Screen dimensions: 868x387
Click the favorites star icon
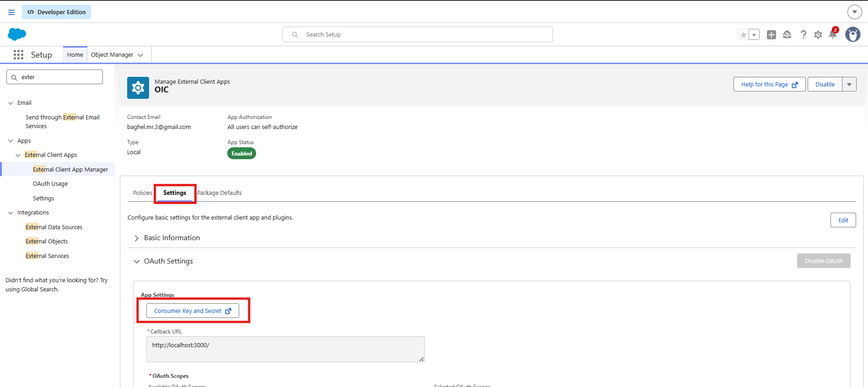(x=744, y=35)
